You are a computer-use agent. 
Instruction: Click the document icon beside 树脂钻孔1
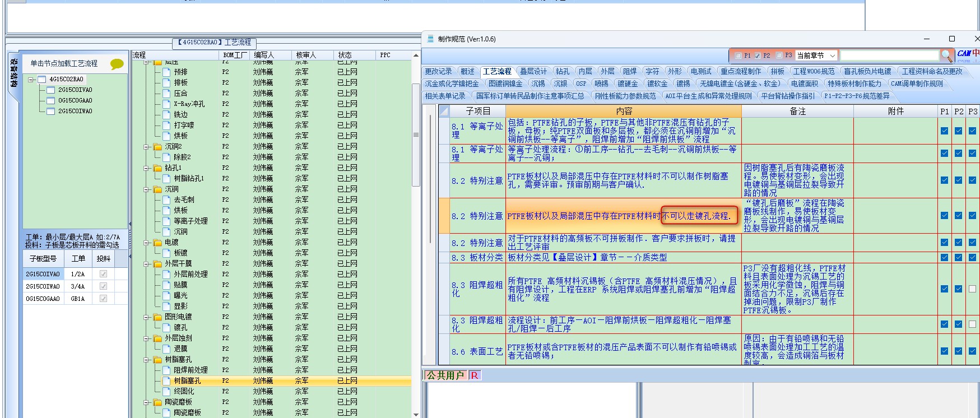[x=166, y=178]
